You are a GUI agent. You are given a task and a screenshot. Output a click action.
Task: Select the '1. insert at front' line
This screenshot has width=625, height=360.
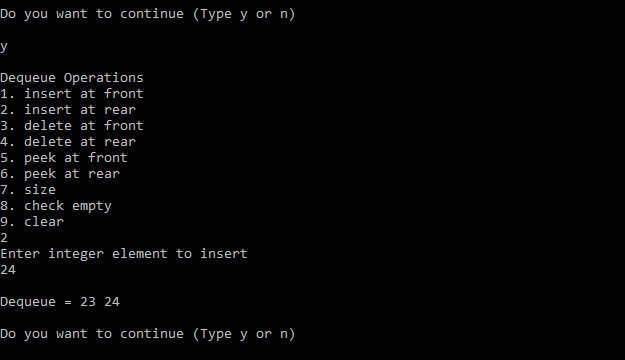[72, 94]
